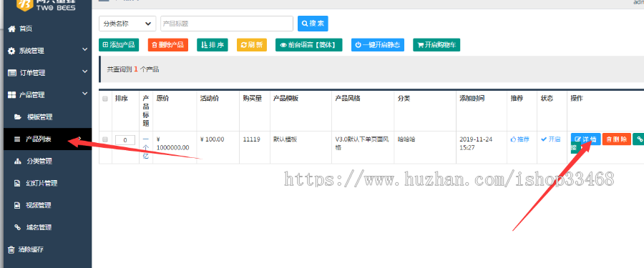Click the 原价 column header
The height and width of the screenshot is (268, 644).
click(x=162, y=99)
